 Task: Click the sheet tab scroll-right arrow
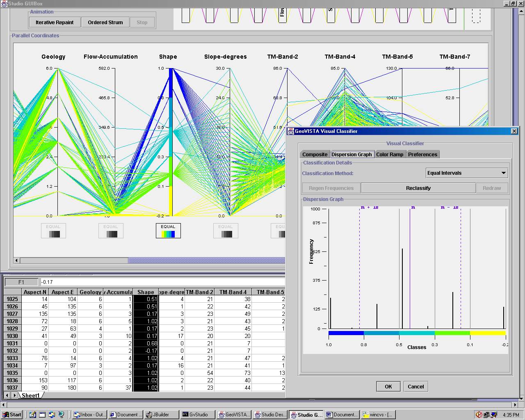click(x=14, y=395)
